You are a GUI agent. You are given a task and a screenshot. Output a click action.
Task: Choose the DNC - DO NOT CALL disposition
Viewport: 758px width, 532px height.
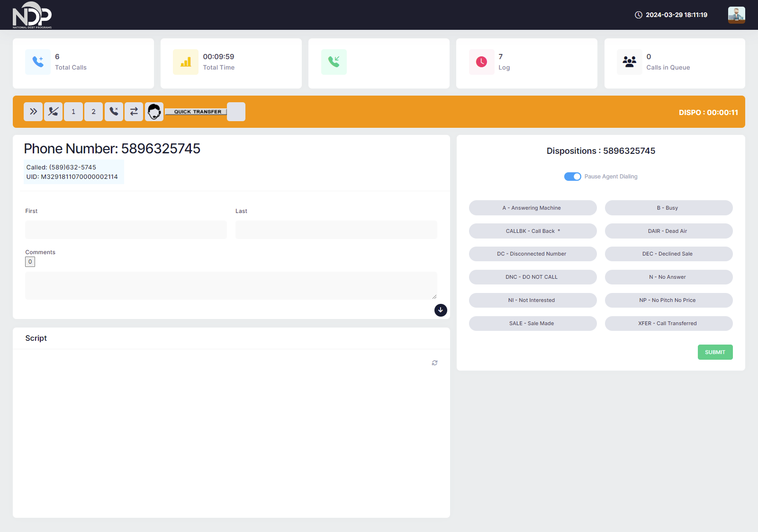[x=532, y=277]
